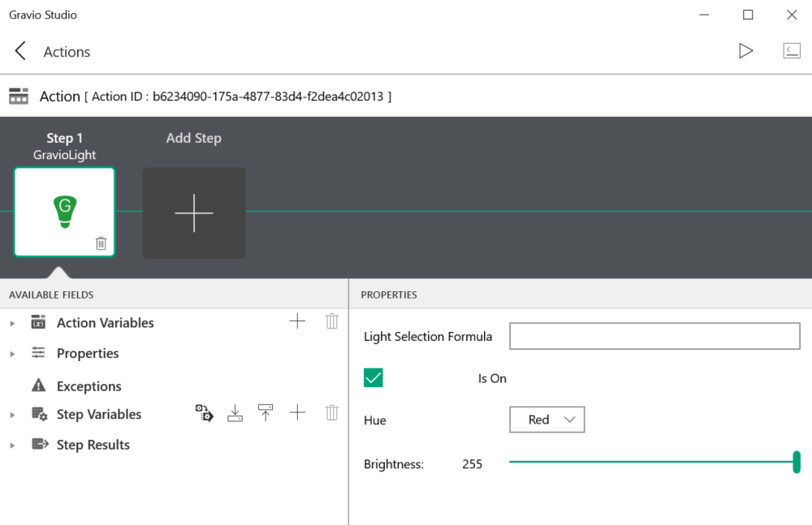This screenshot has height=525, width=812.
Task: Expand the Action Variables tree node
Action: click(12, 324)
